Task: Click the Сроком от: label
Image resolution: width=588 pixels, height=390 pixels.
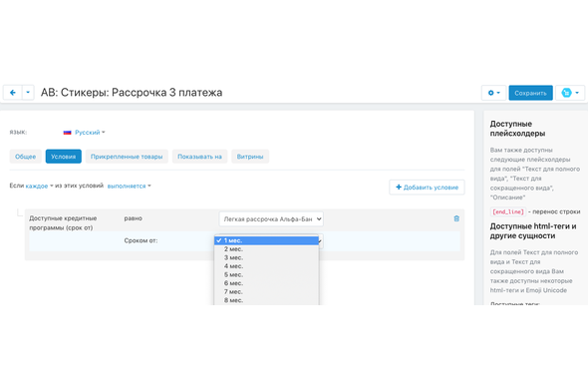Action: [141, 240]
